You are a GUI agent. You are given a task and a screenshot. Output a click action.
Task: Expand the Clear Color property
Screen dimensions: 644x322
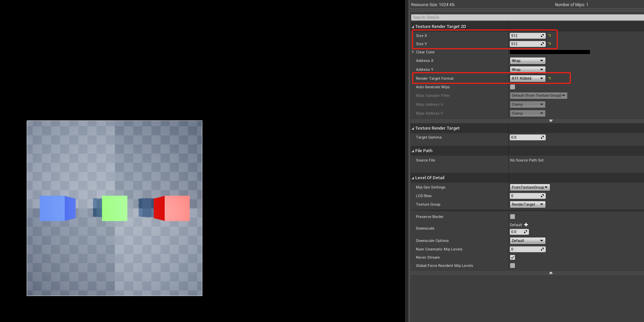[413, 52]
